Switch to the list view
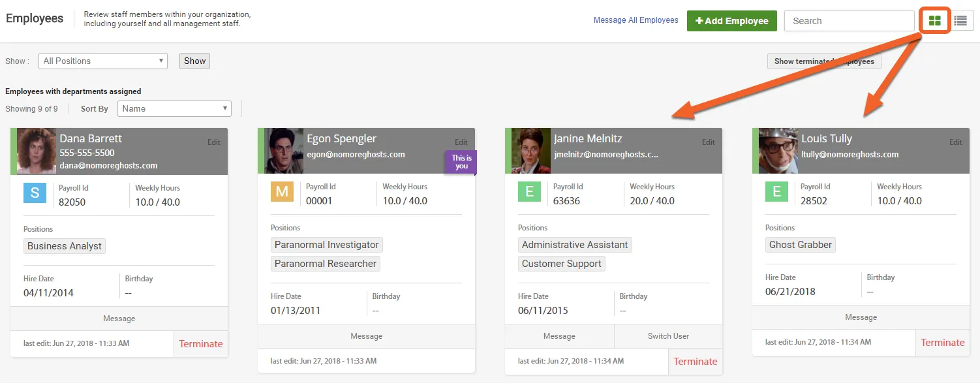 pos(960,21)
